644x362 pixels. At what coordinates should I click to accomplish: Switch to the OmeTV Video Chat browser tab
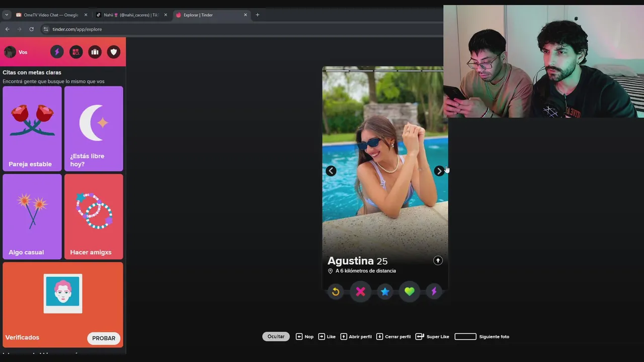50,15
